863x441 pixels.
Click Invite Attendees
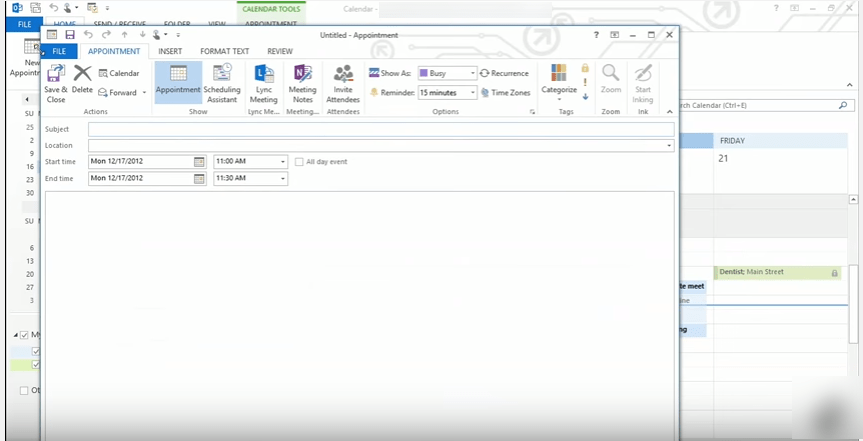pyautogui.click(x=343, y=83)
